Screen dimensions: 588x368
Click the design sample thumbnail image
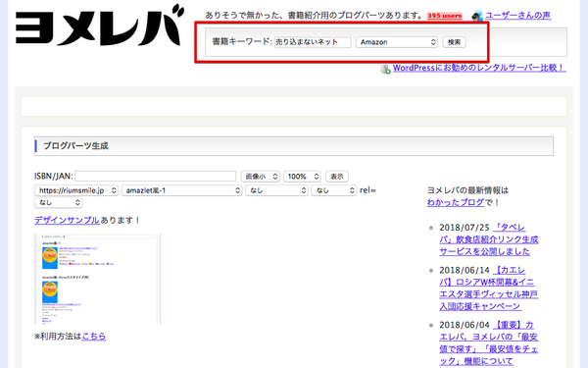pos(98,279)
